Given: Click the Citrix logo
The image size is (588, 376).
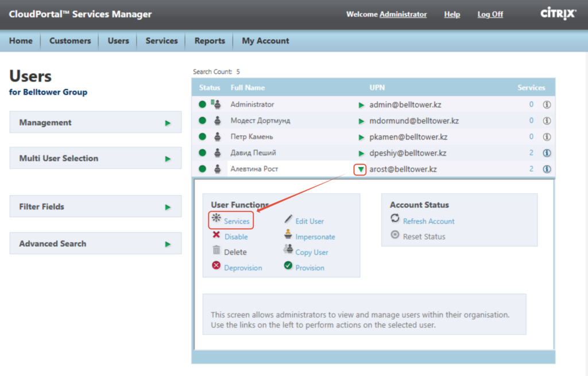Looking at the screenshot, I should 558,14.
